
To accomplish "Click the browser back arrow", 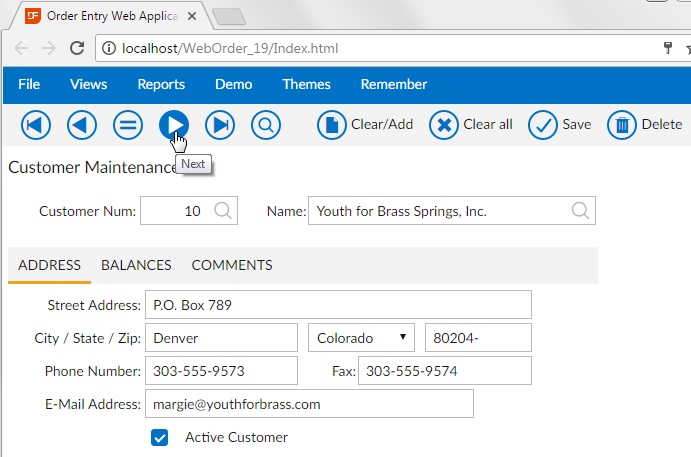I will pyautogui.click(x=21, y=48).
